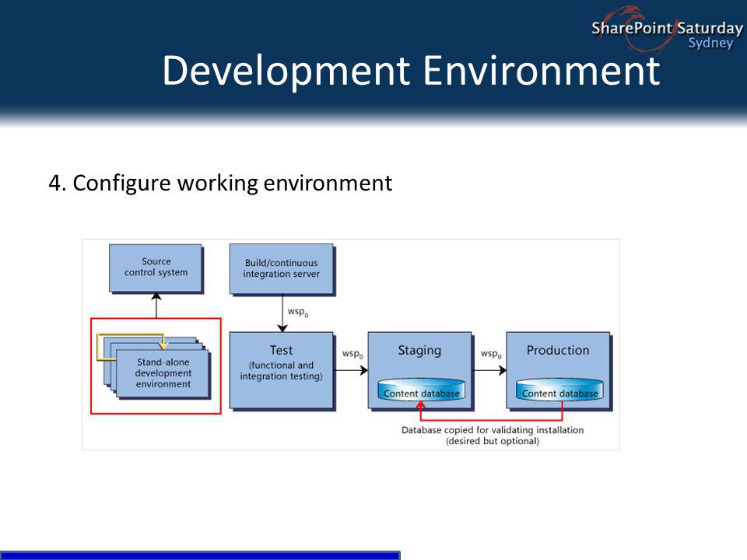Click the "Development Environment" slide title
This screenshot has width=747, height=560.
point(411,71)
